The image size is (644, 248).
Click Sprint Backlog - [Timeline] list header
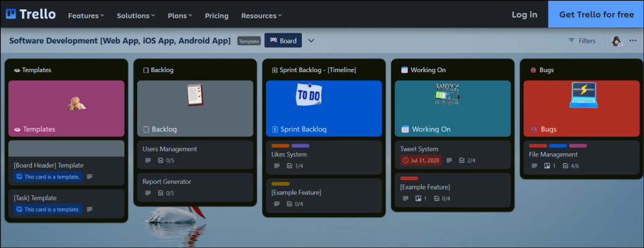tap(314, 70)
